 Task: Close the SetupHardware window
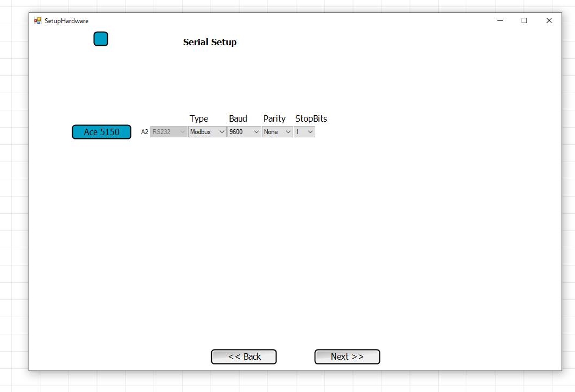[x=549, y=21]
